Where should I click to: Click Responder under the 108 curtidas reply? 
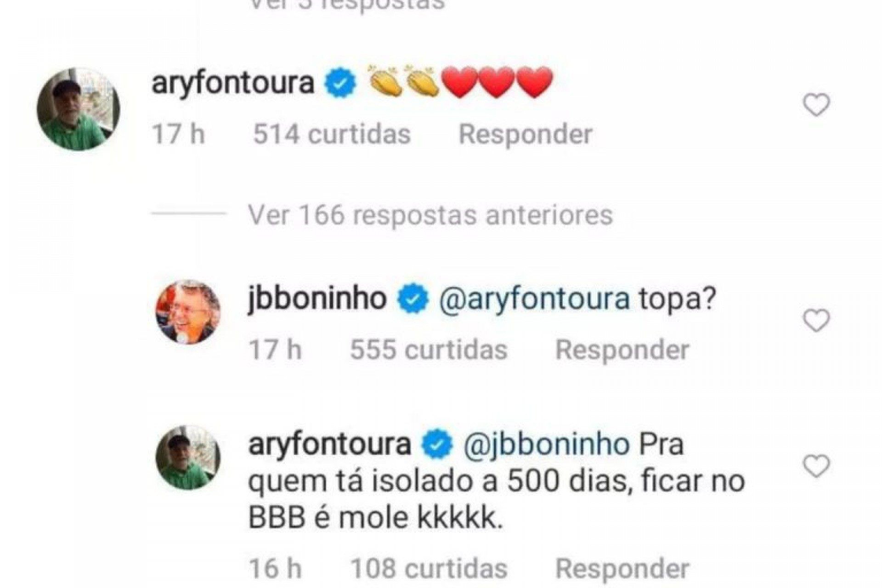coord(622,568)
